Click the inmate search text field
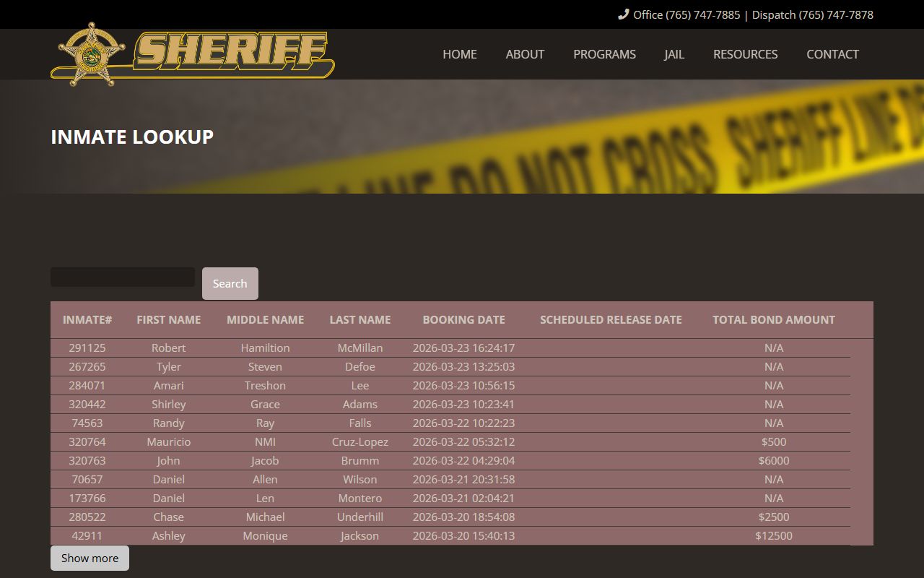This screenshot has width=924, height=578. (x=123, y=277)
